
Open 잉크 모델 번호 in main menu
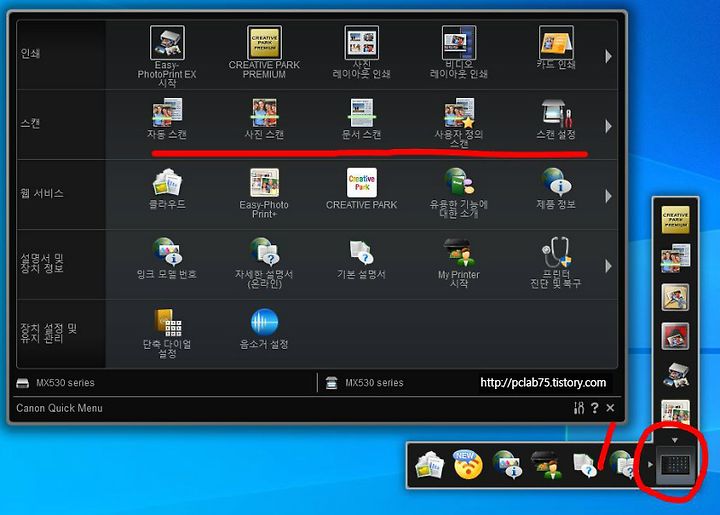(167, 258)
